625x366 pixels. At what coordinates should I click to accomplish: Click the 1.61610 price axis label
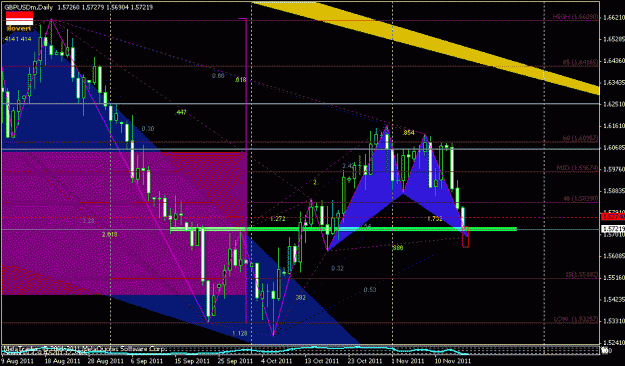point(614,126)
